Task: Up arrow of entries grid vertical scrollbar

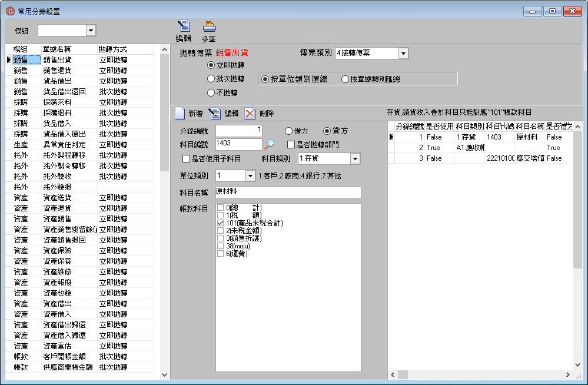Action: pos(577,127)
